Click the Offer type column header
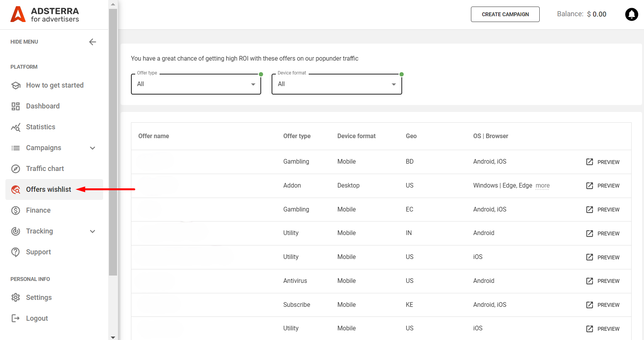 297,136
